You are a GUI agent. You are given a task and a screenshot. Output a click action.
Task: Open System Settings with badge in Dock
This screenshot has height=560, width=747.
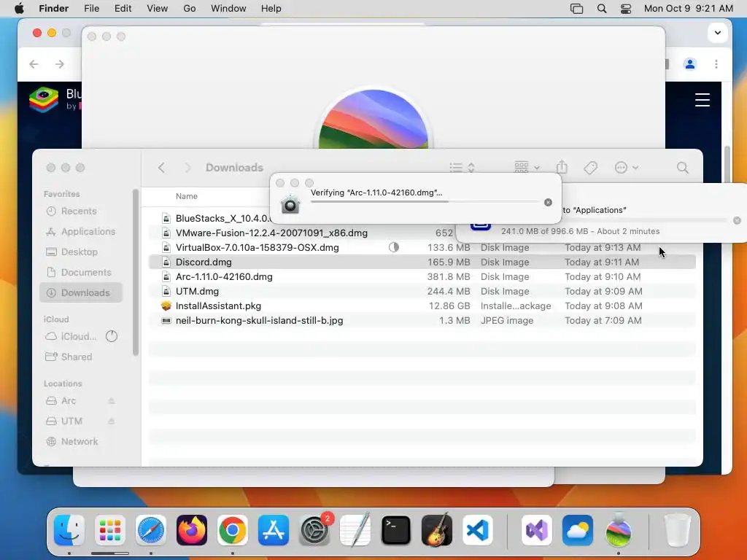(314, 530)
